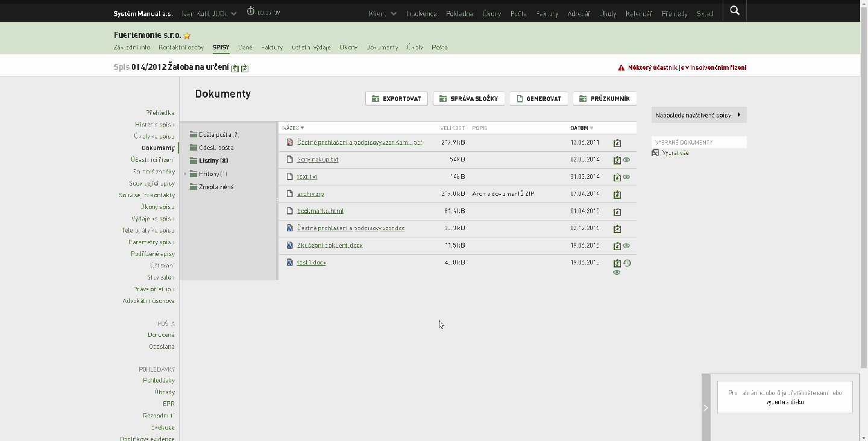Switch to the Faktury client tab

(x=272, y=47)
